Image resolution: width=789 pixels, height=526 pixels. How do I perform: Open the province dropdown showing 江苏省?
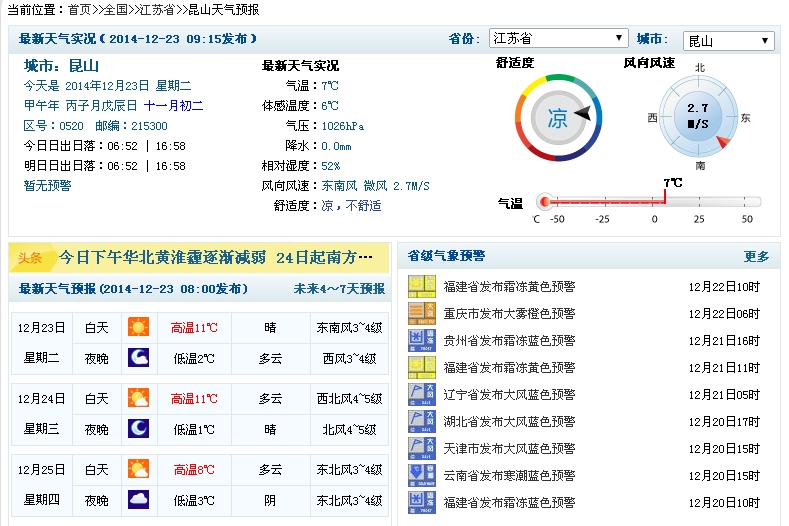coord(558,39)
